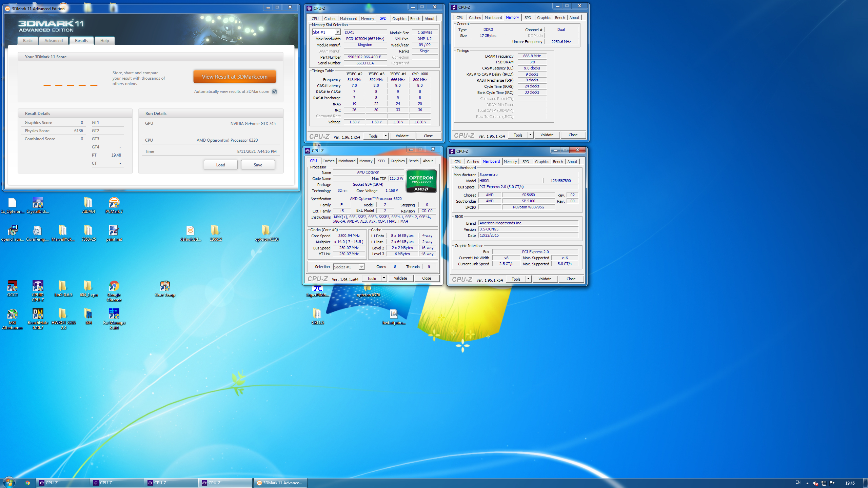Select Bench tab in CPU tab window
This screenshot has height=488, width=868.
[413, 161]
